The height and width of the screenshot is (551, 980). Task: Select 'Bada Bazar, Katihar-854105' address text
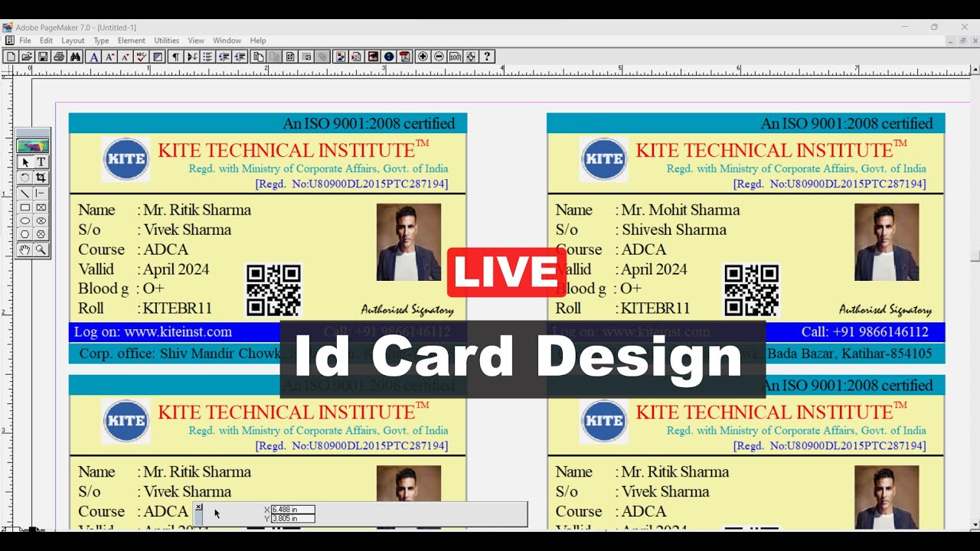click(850, 354)
